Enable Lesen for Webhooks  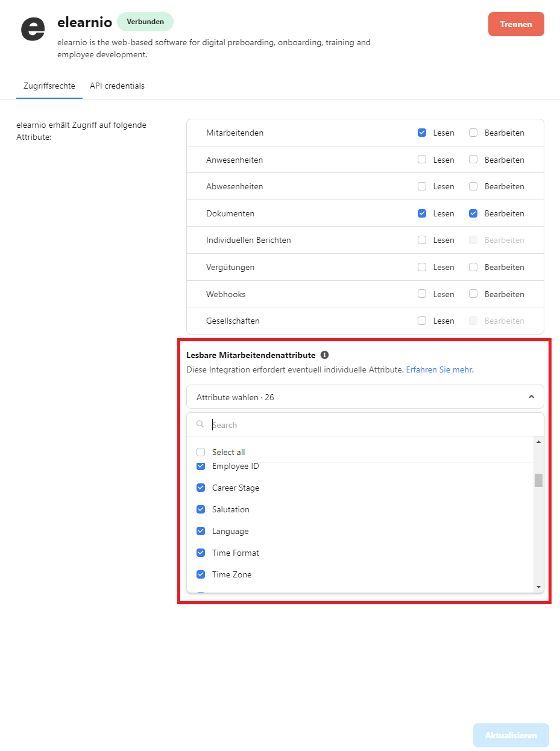422,294
